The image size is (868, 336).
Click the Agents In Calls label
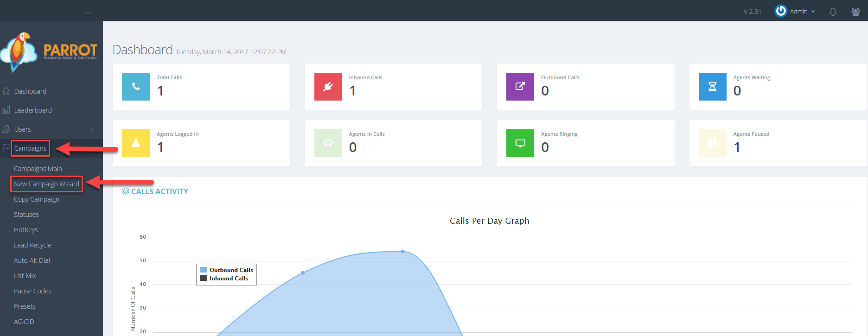[x=367, y=134]
